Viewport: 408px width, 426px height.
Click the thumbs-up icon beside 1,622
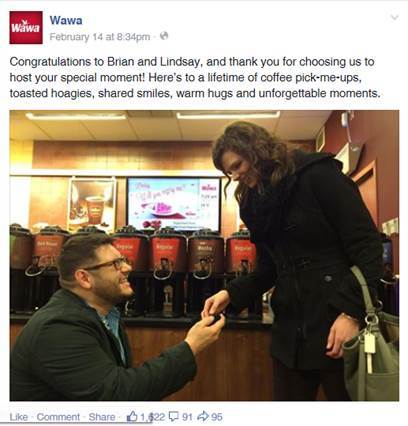[132, 416]
